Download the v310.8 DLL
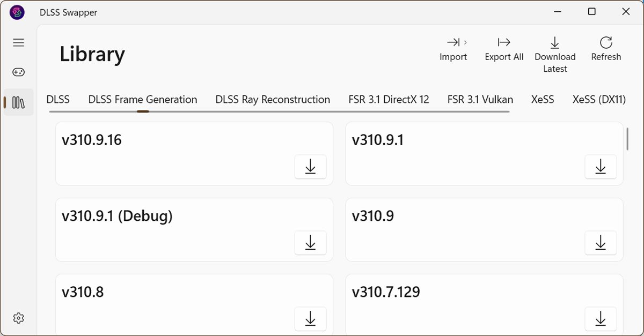 [311, 319]
